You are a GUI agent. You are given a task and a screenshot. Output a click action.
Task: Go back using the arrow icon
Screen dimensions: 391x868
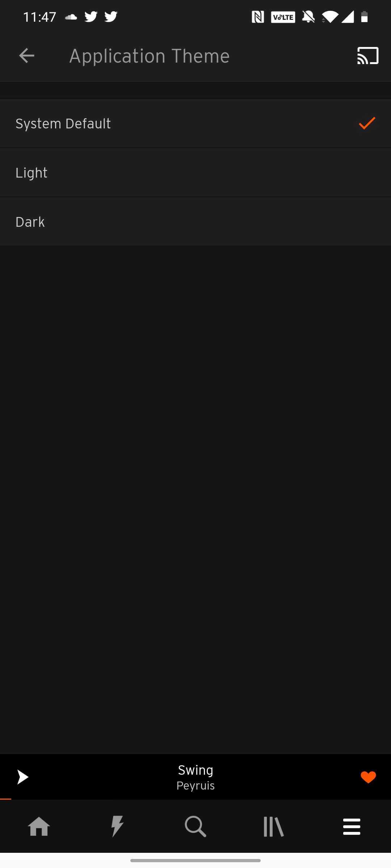tap(26, 56)
